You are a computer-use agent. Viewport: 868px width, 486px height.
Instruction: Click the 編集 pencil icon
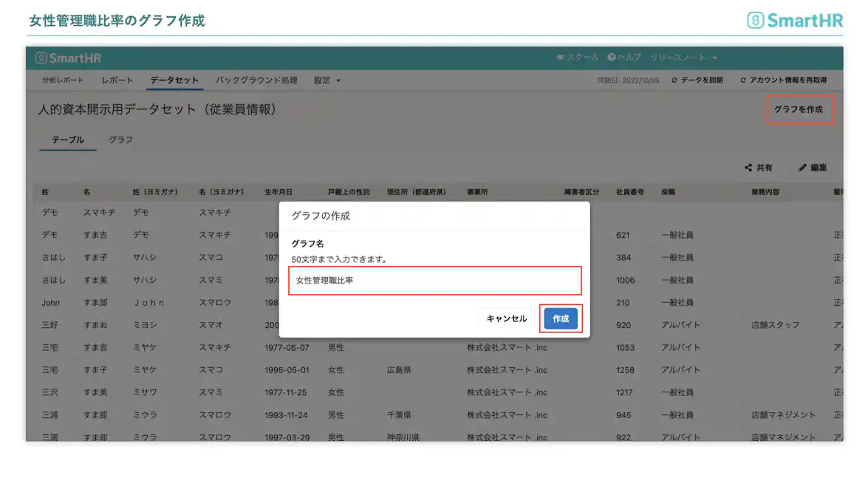click(804, 167)
